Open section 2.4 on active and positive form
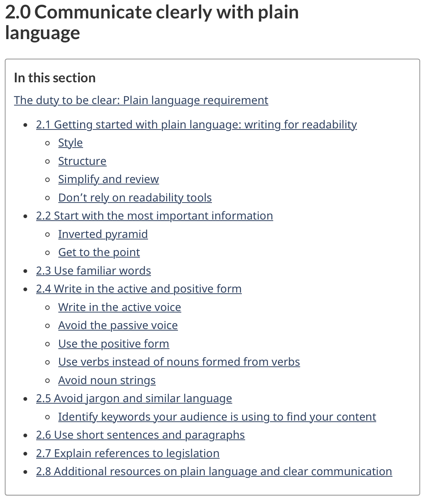429x504 pixels. (x=138, y=289)
